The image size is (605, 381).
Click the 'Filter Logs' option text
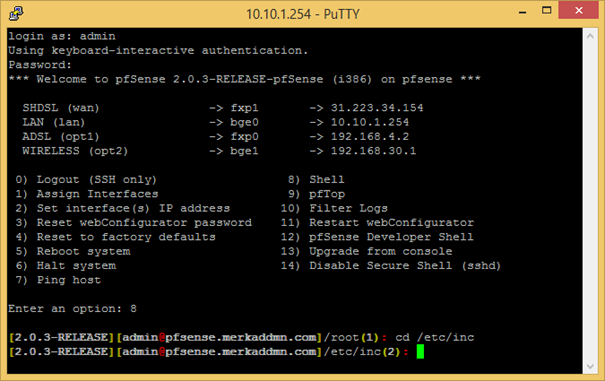tap(348, 208)
